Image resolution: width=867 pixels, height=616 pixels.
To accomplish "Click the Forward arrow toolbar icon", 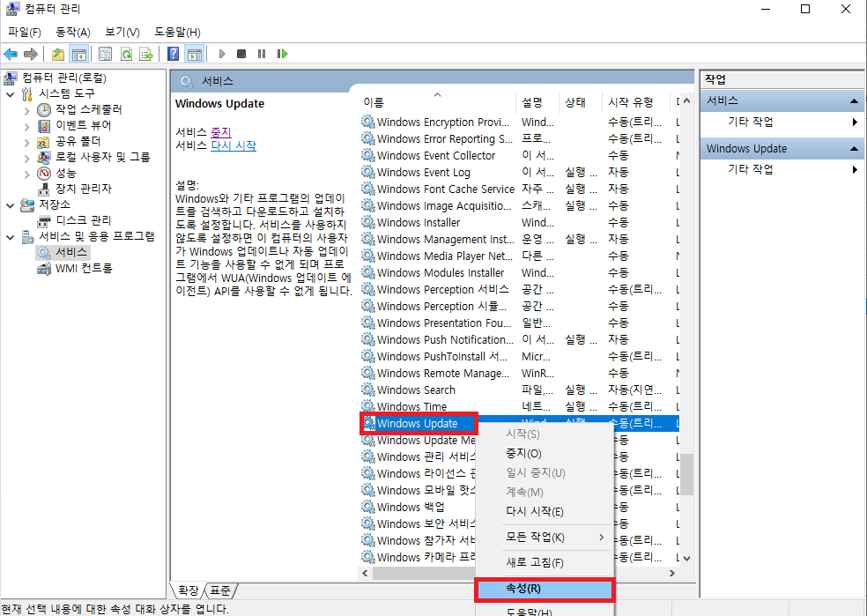I will 31,54.
